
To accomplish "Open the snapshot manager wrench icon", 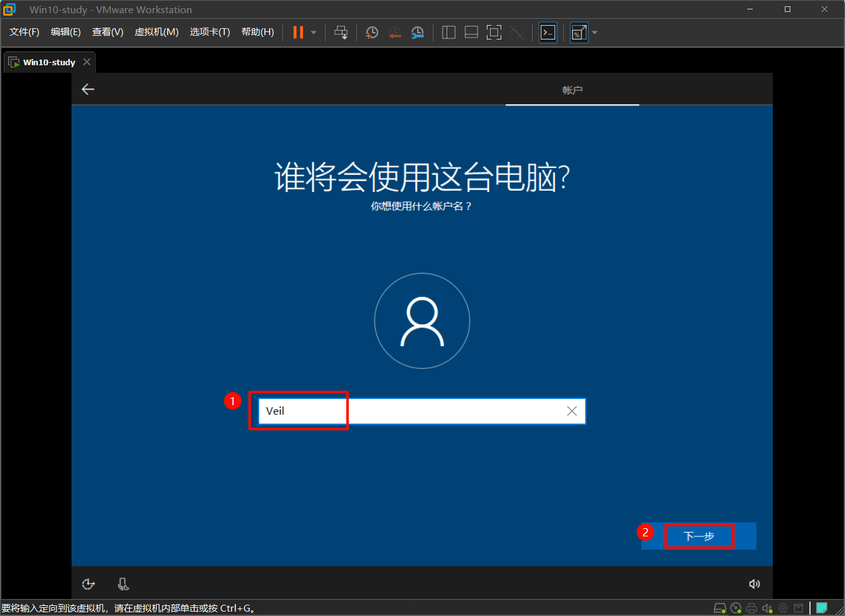I will click(x=417, y=33).
